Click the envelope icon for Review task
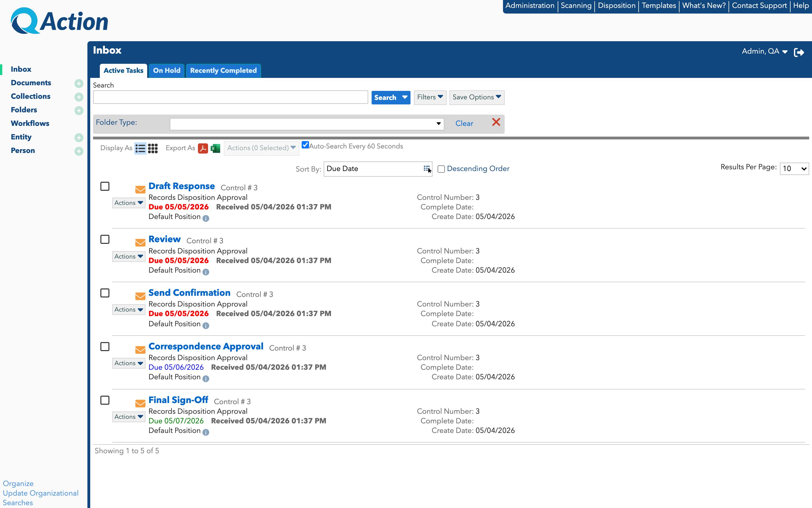The height and width of the screenshot is (508, 812). coord(140,243)
